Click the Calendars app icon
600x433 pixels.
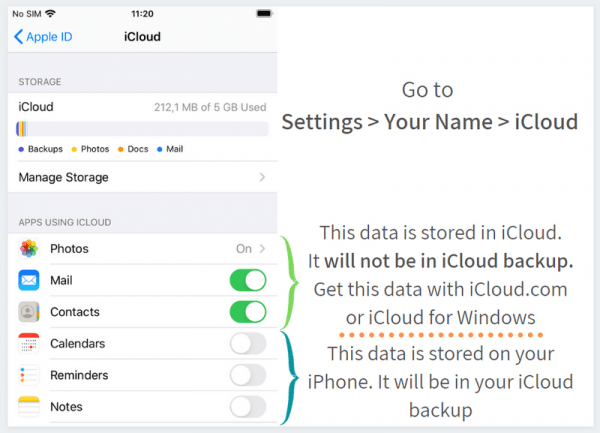[x=29, y=343]
